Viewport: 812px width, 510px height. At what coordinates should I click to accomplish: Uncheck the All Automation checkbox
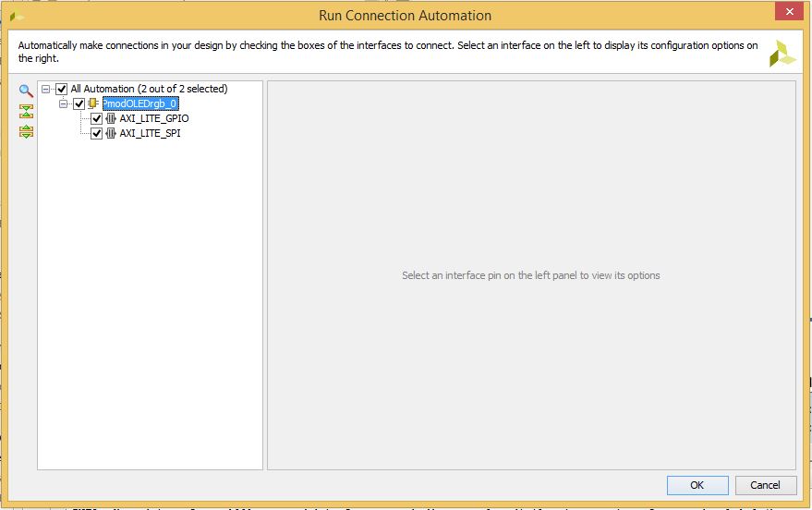click(62, 89)
